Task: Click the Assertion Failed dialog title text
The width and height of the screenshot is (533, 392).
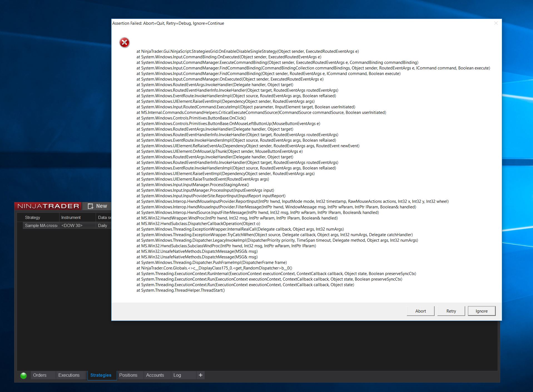Action: click(168, 23)
